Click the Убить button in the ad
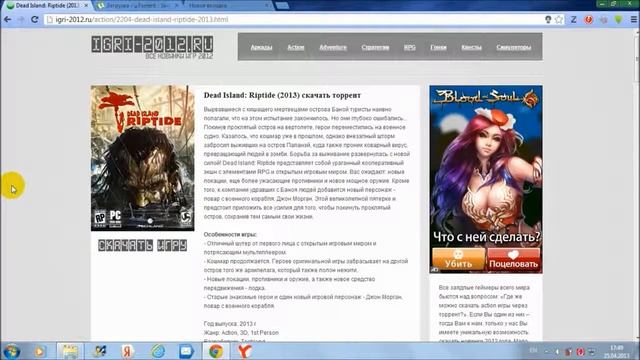640x360 pixels. pos(458,259)
